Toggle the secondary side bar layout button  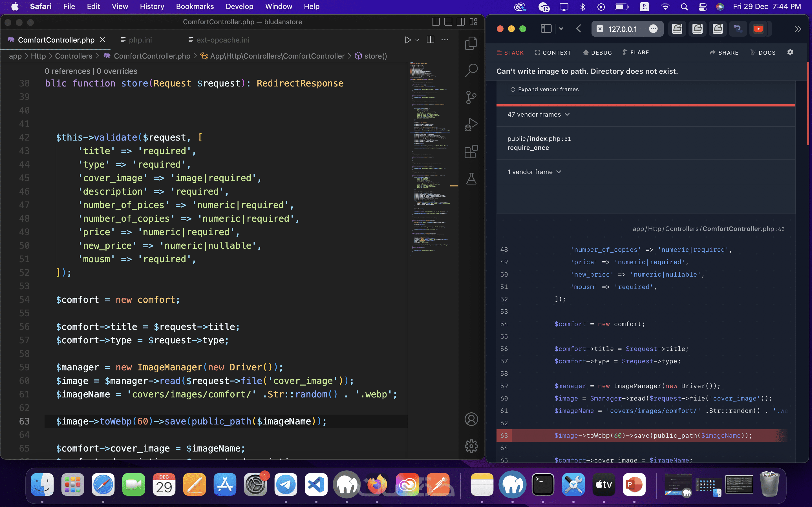point(461,22)
